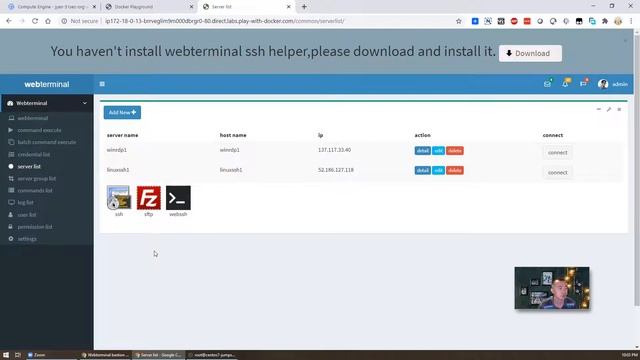The height and width of the screenshot is (360, 640).
Task: Open the ssh helper icon
Action: click(x=119, y=198)
